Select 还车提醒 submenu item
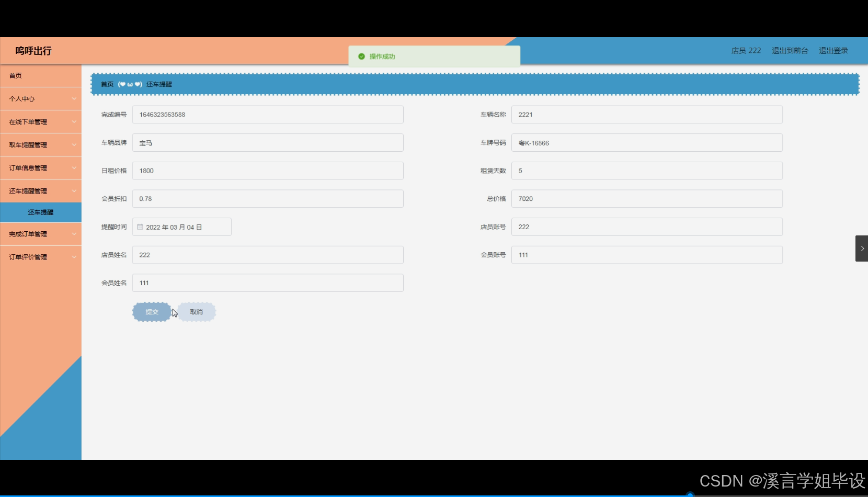This screenshot has height=497, width=868. tap(41, 212)
